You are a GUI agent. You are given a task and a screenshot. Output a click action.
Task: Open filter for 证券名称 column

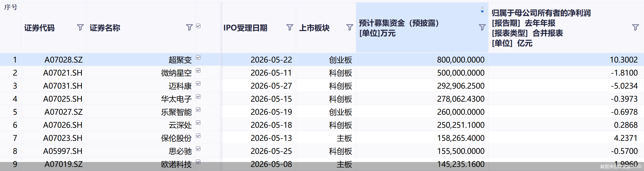(189, 27)
